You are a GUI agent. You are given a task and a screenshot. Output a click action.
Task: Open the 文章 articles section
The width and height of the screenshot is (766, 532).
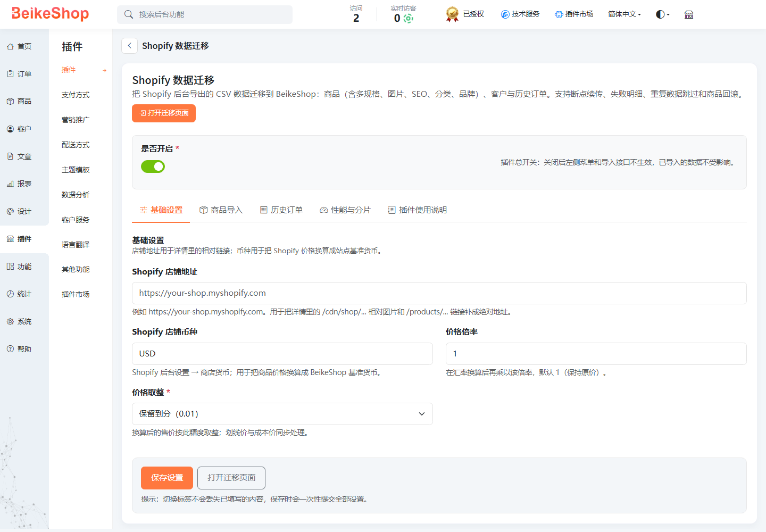(x=20, y=156)
